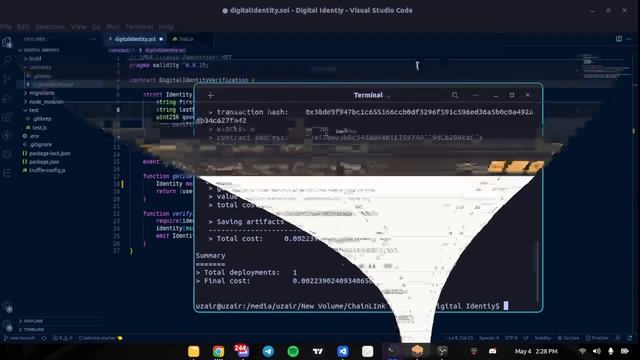Open the .env file in Explorer
The height and width of the screenshot is (360, 640).
point(34,136)
